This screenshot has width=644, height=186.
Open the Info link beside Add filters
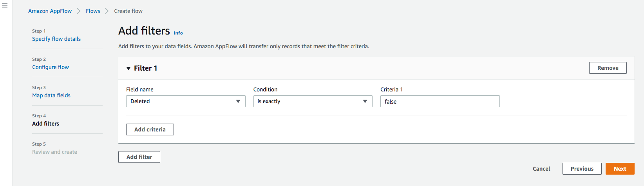pos(178,33)
